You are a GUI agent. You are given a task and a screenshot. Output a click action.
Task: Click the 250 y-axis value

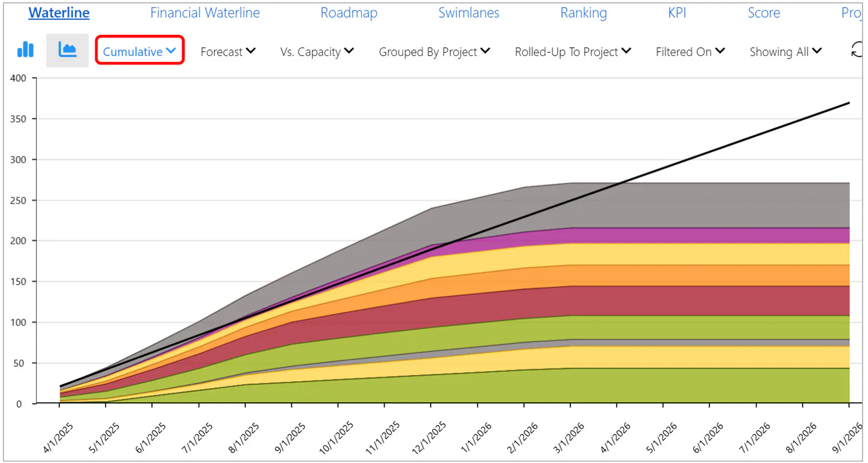coord(18,200)
